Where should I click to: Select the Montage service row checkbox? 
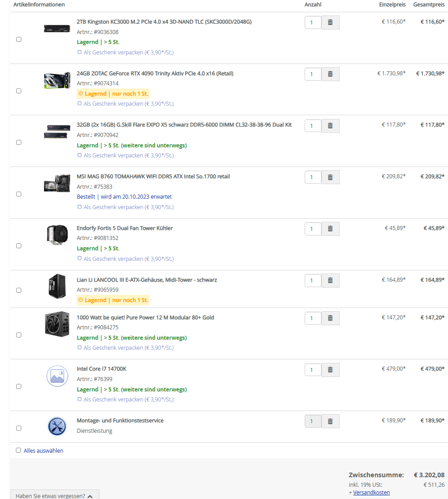(19, 428)
